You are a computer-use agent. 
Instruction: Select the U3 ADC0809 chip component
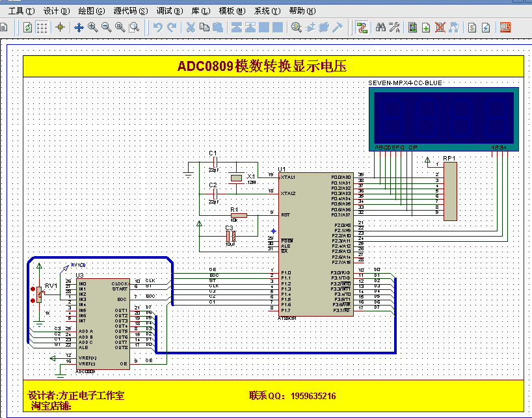(x=103, y=324)
